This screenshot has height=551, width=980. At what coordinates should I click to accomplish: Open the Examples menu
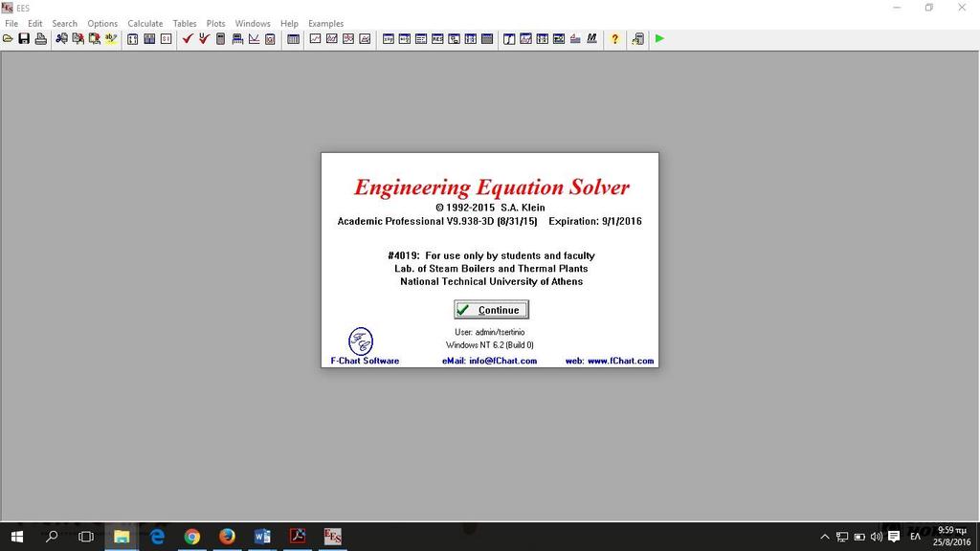[325, 23]
